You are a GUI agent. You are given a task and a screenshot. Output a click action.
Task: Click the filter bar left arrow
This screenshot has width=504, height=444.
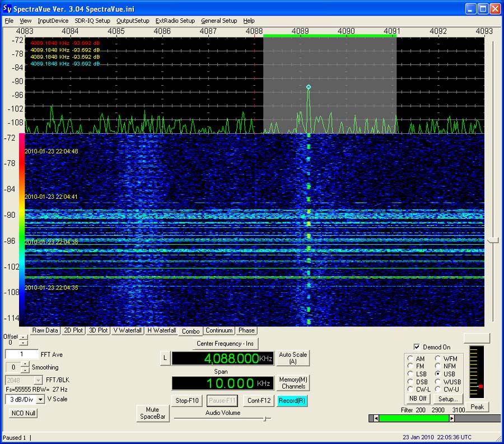[x=376, y=418]
